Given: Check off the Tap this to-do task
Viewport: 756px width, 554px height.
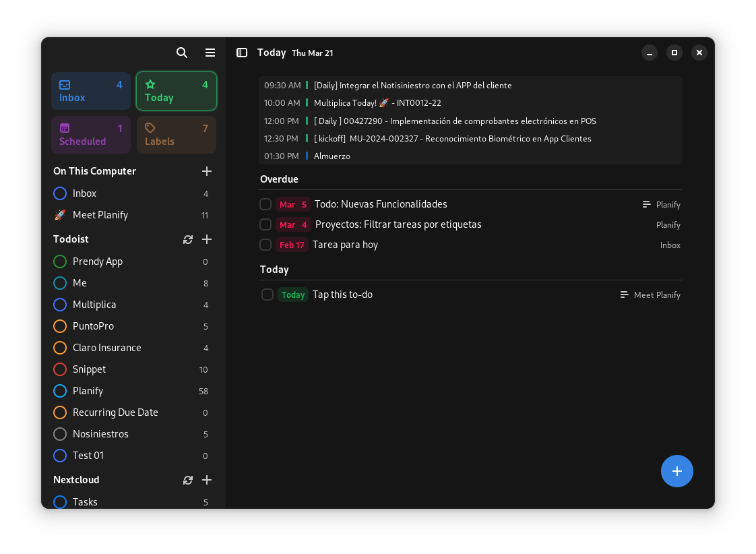Looking at the screenshot, I should [x=267, y=295].
